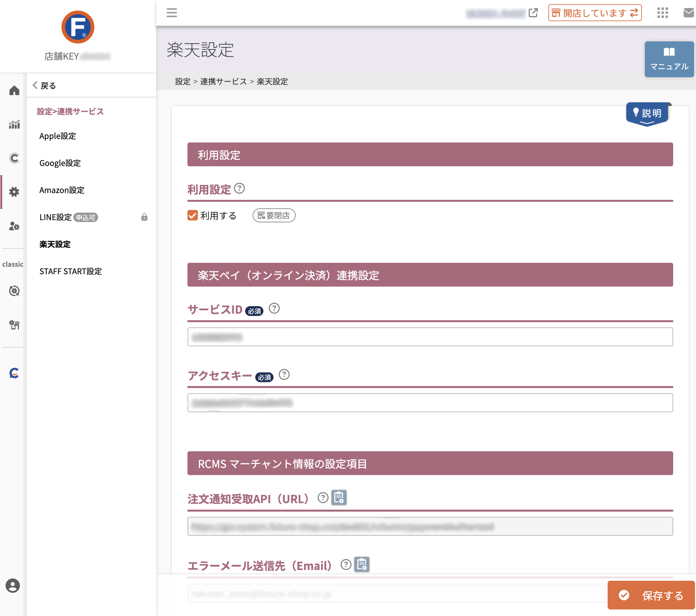
Task: Open the analytics chart icon
Action: 14,124
